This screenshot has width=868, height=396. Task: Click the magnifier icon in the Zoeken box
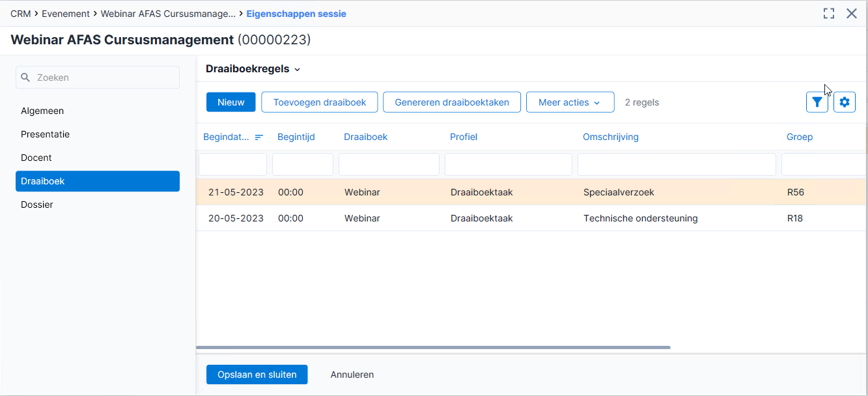[26, 78]
